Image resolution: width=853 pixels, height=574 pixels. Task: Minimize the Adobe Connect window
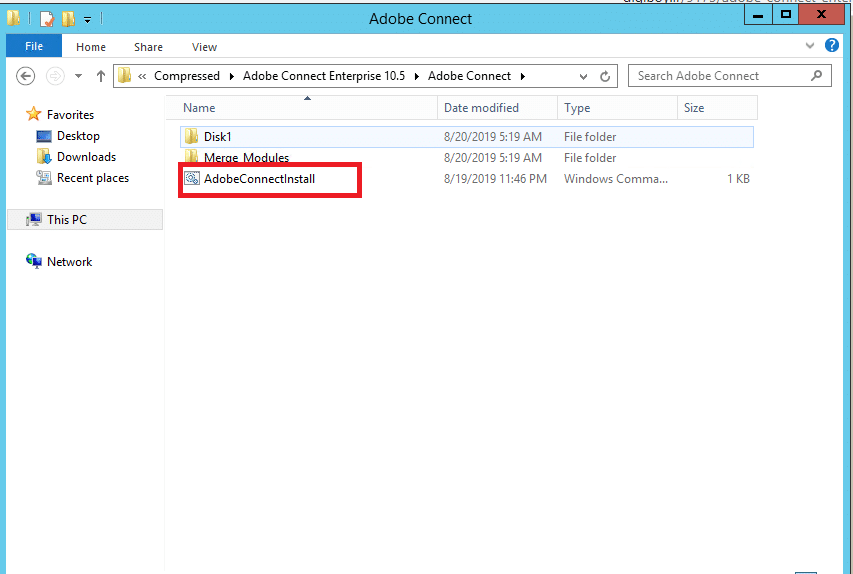pos(758,15)
